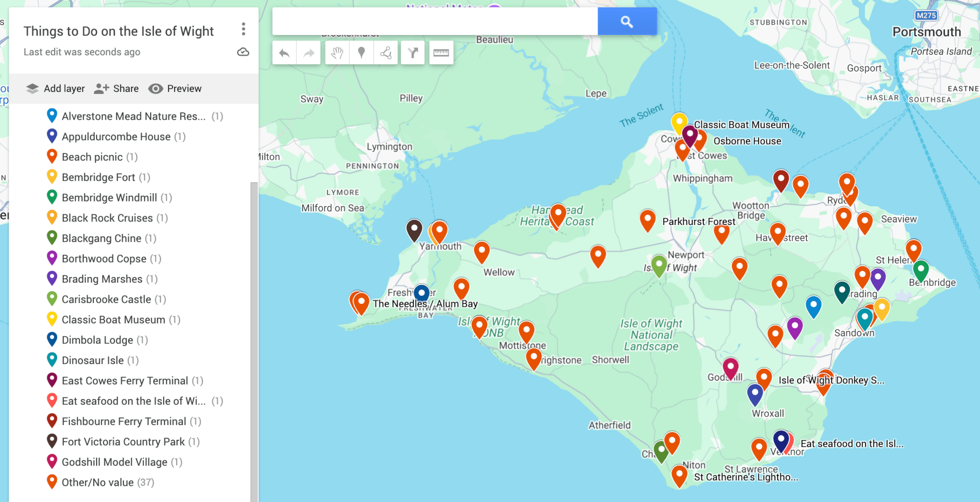Select the ruler measure distances tool

click(x=441, y=53)
